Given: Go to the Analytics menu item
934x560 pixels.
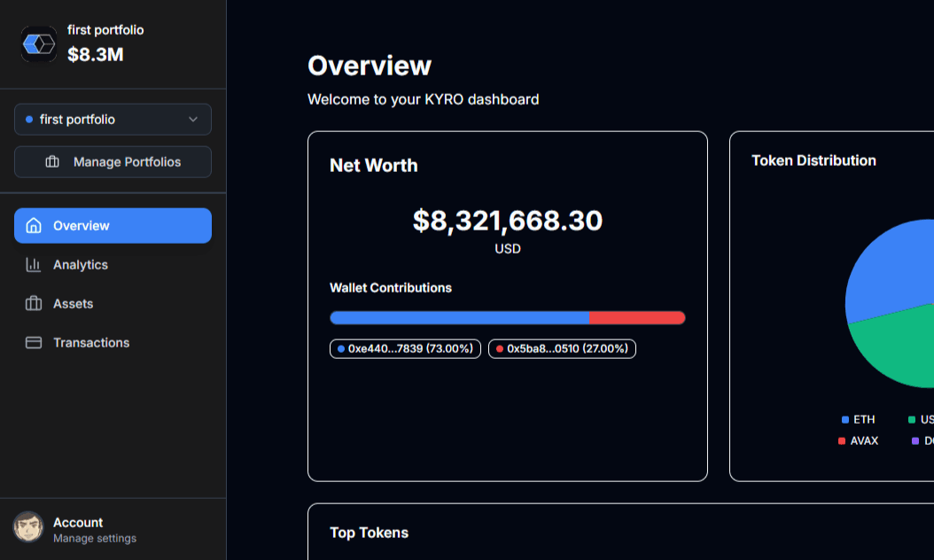Looking at the screenshot, I should click(81, 265).
